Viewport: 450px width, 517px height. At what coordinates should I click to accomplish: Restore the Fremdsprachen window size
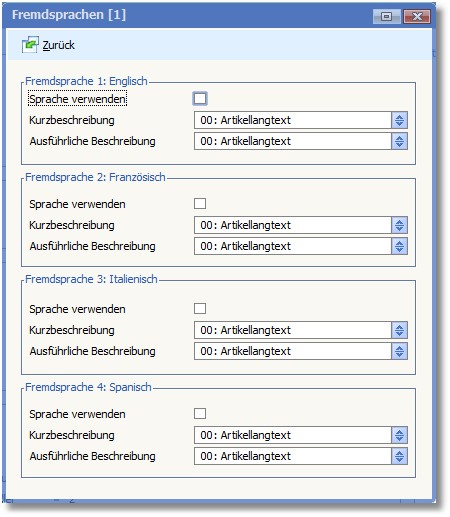(x=386, y=16)
